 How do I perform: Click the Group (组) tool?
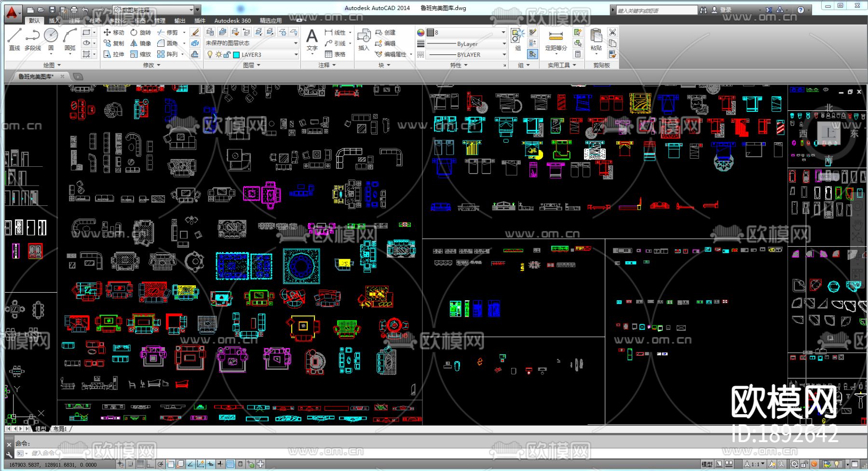point(517,39)
